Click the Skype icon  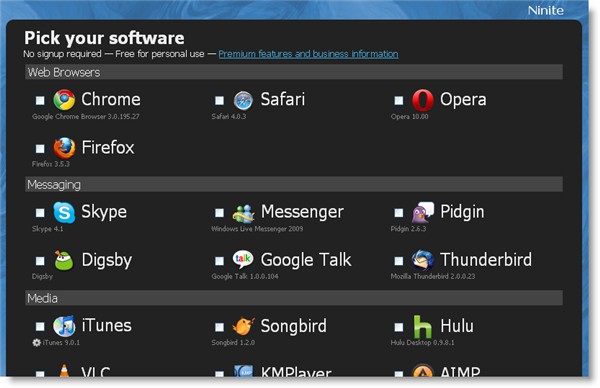pos(64,212)
